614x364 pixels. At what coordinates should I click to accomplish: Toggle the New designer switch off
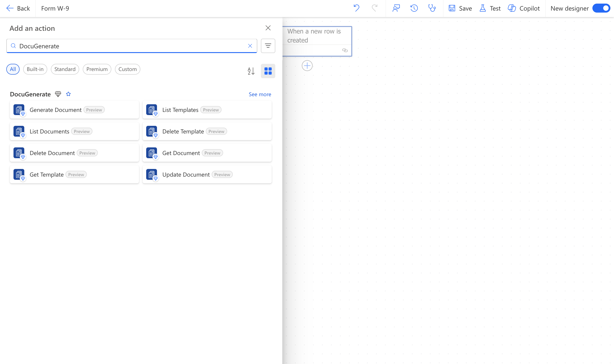[x=601, y=8]
